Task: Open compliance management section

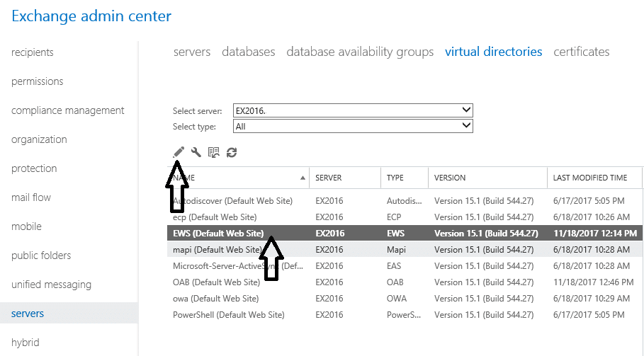Action: coord(67,110)
